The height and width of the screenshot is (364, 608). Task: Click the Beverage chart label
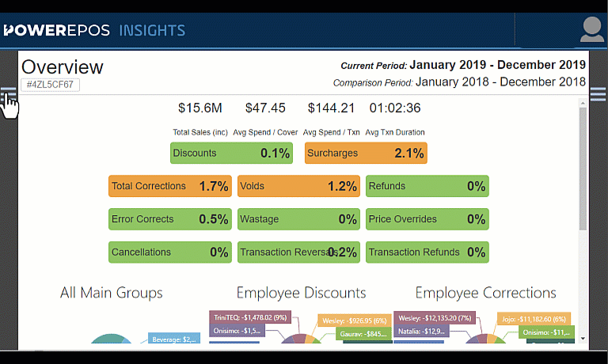click(x=174, y=339)
